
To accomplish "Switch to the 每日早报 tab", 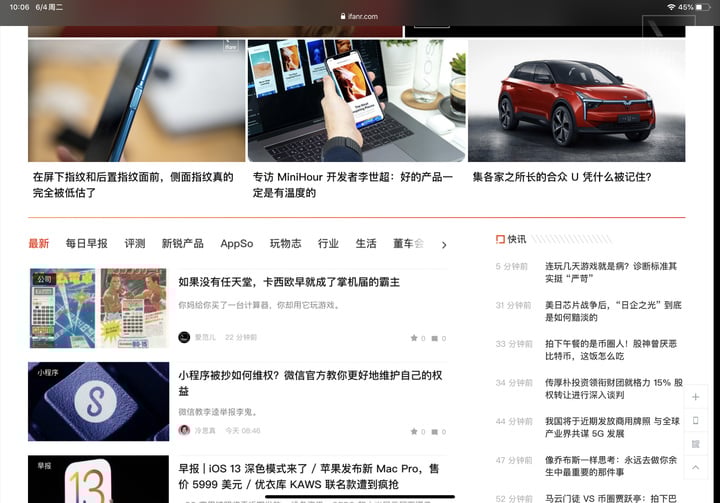I will 87,244.
